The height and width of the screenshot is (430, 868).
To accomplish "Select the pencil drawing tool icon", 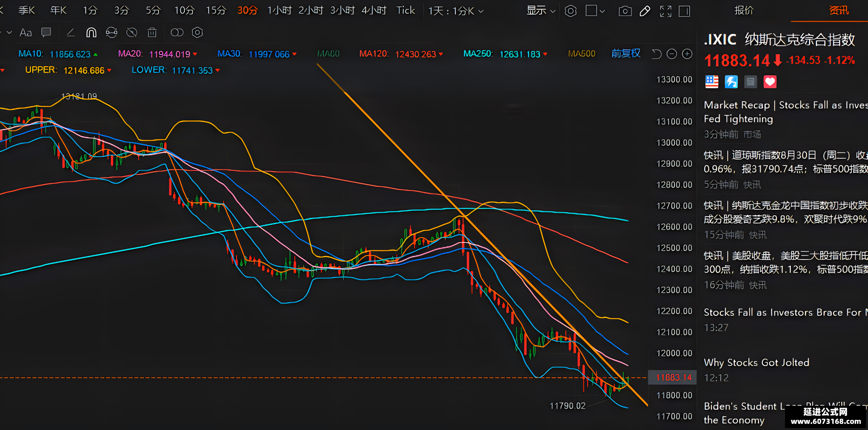I will (645, 11).
